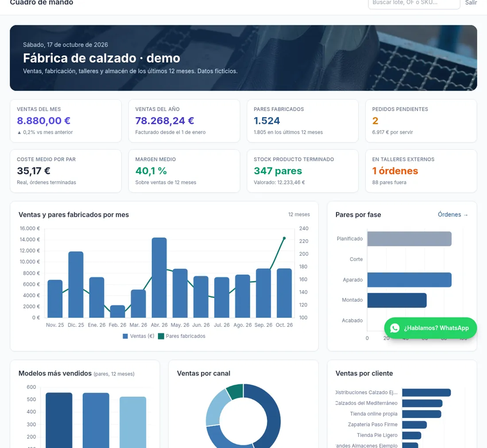The width and height of the screenshot is (487, 448).
Task: Click the Distribuciones Calzado client bar
Action: (426, 392)
